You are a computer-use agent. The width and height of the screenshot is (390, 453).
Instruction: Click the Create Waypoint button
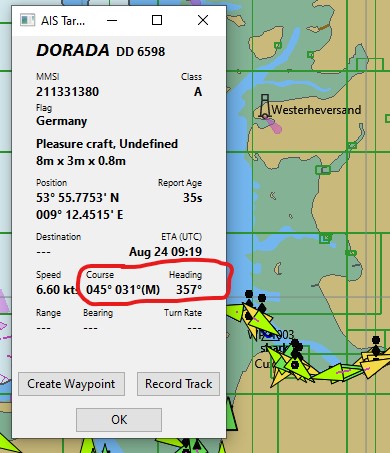pos(71,384)
